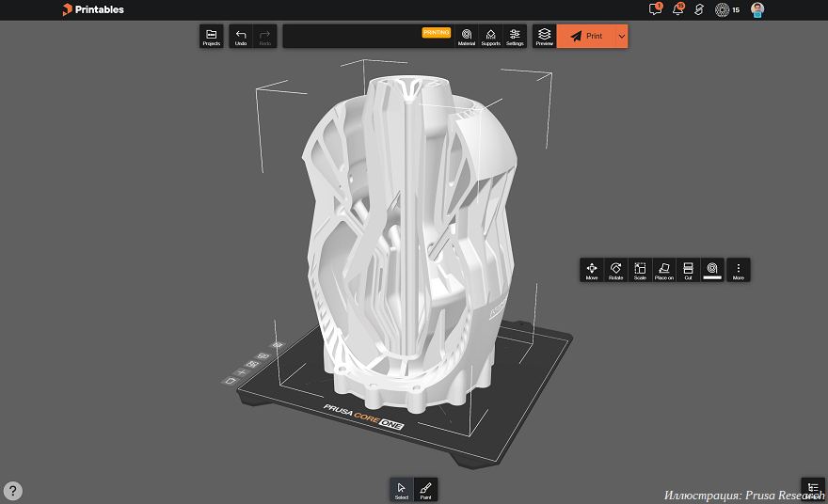
Task: Open the More options menu
Action: coord(739,270)
